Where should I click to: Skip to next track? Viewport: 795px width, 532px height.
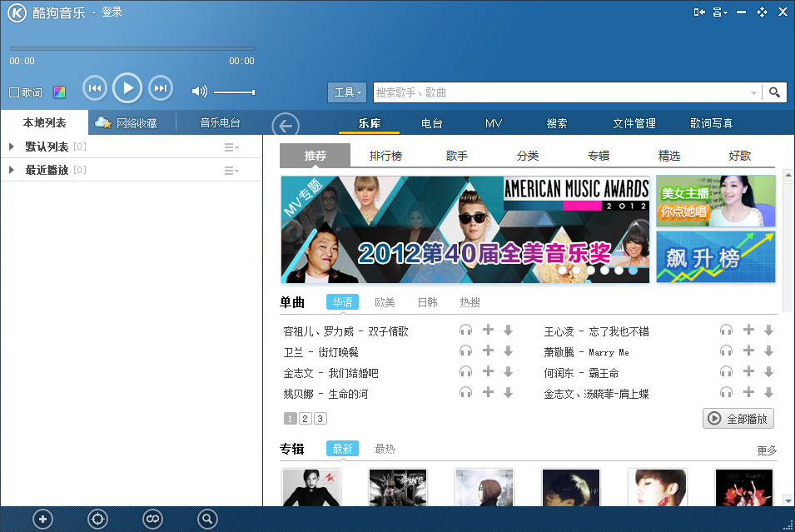tap(161, 88)
